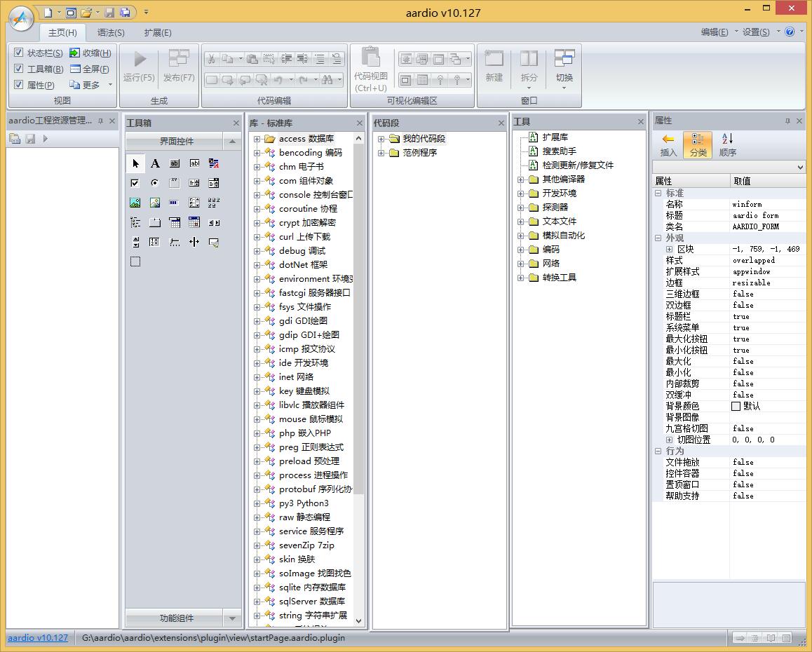Viewport: 812px width, 652px height.
Task: Switch to the 语法(S) ribbon tab
Action: (x=111, y=33)
